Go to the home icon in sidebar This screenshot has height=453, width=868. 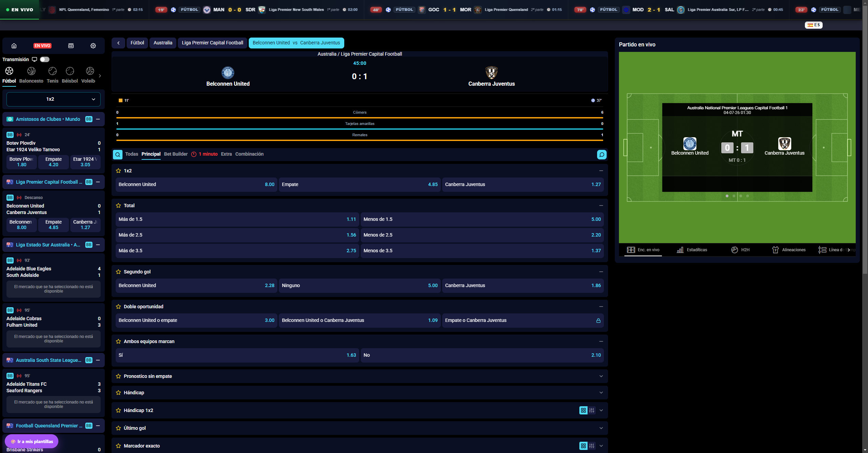(x=14, y=46)
